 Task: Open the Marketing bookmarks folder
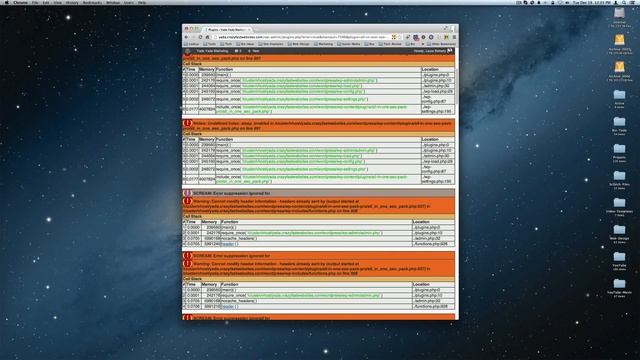pos(323,44)
